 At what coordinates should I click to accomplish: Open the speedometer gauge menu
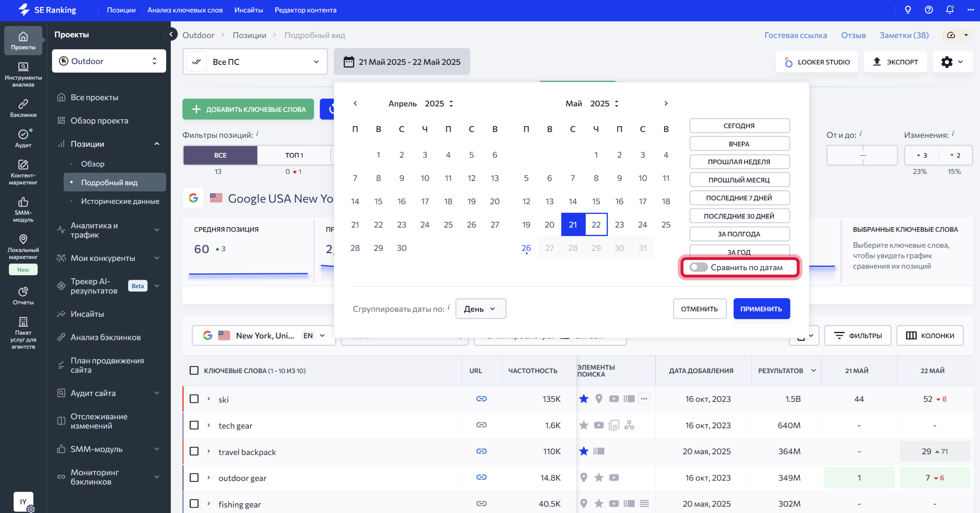point(957,35)
